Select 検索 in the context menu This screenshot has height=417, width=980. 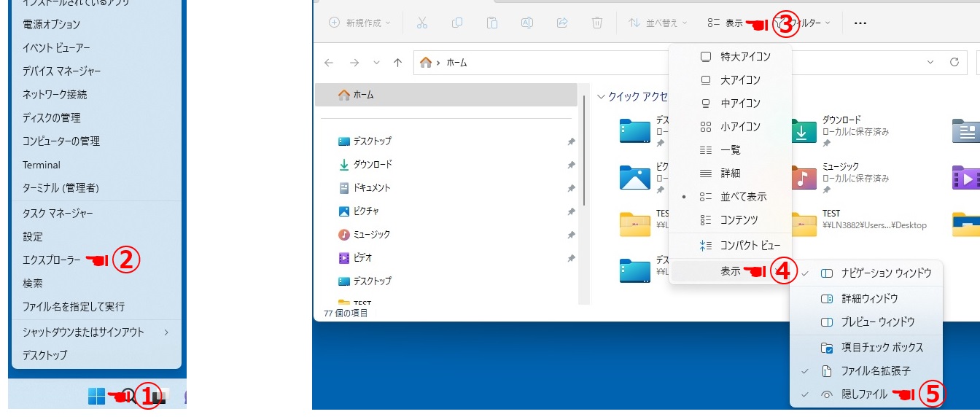pos(33,283)
